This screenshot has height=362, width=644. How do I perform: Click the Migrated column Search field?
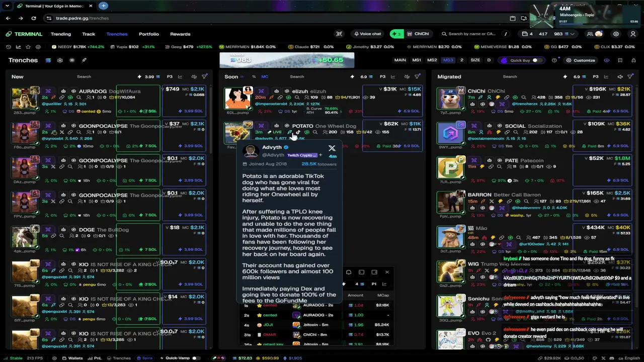pyautogui.click(x=510, y=77)
